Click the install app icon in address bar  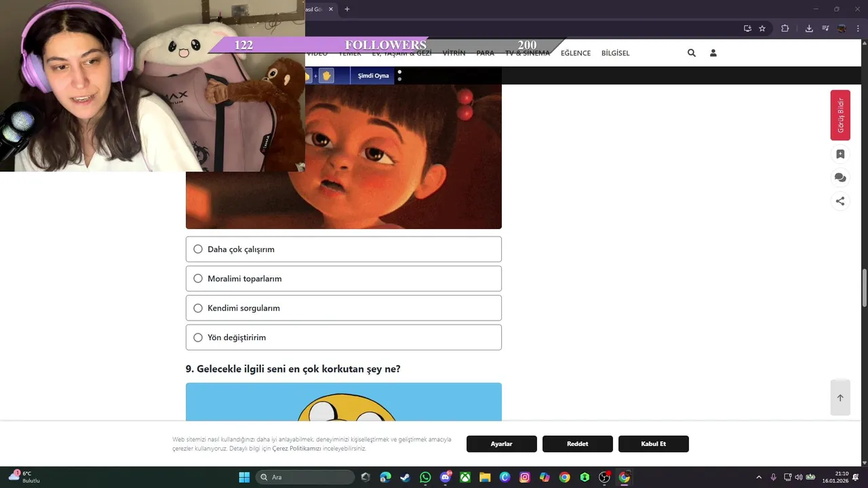coord(747,28)
